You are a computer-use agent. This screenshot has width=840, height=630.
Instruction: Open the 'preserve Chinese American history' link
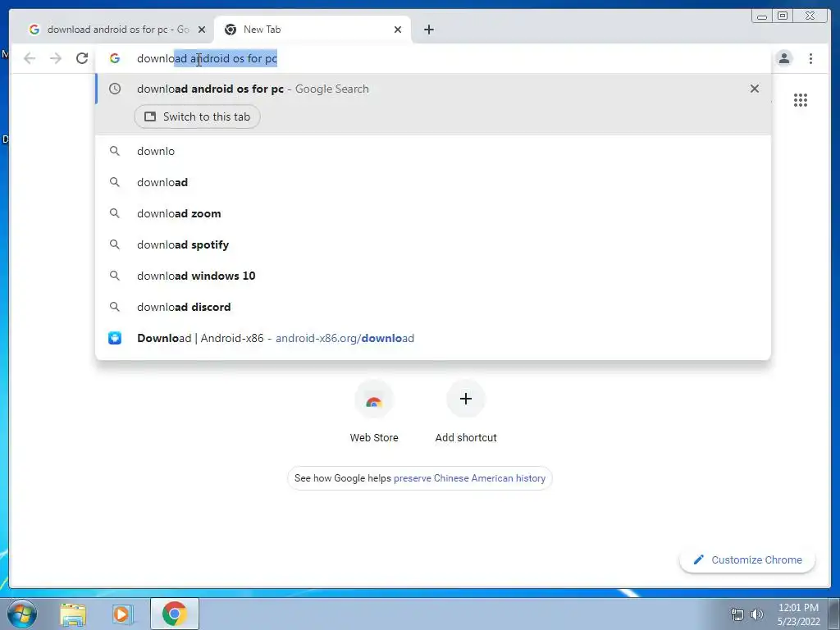[469, 478]
